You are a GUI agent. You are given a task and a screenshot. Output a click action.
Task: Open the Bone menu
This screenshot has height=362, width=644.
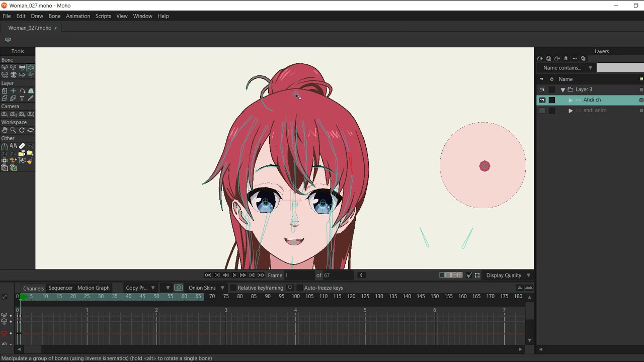pyautogui.click(x=54, y=16)
